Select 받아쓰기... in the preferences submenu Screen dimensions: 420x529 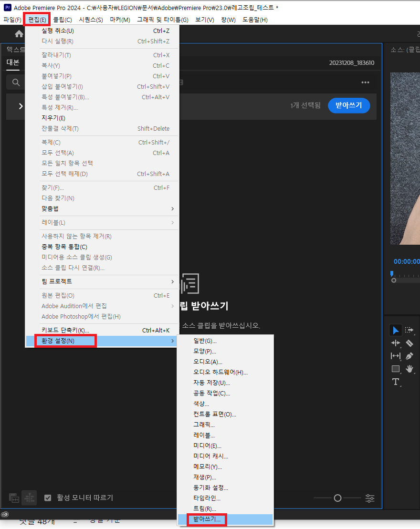coord(225,519)
